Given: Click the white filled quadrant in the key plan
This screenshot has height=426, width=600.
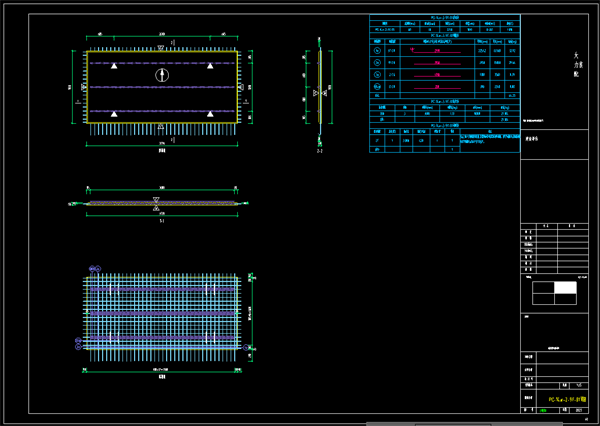Looking at the screenshot, I should [565, 287].
